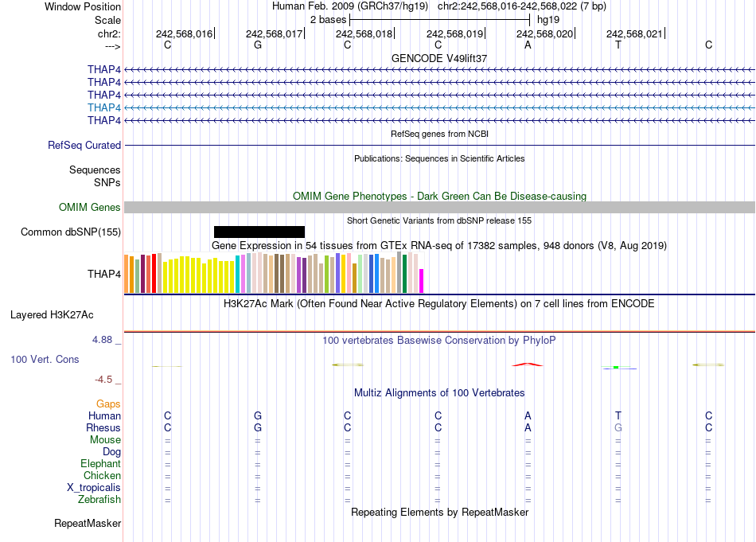This screenshot has height=542, width=756.
Task: Click the 4.88 conservation axis value
Action: pos(102,340)
